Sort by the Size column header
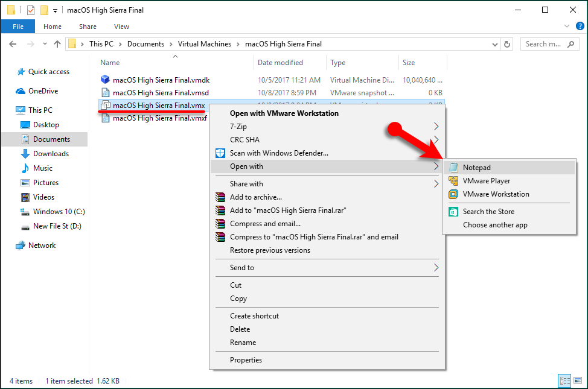This screenshot has width=588, height=389. pos(408,63)
